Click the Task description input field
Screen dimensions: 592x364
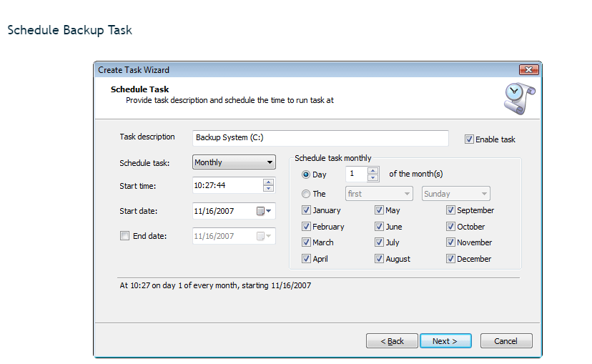(320, 138)
